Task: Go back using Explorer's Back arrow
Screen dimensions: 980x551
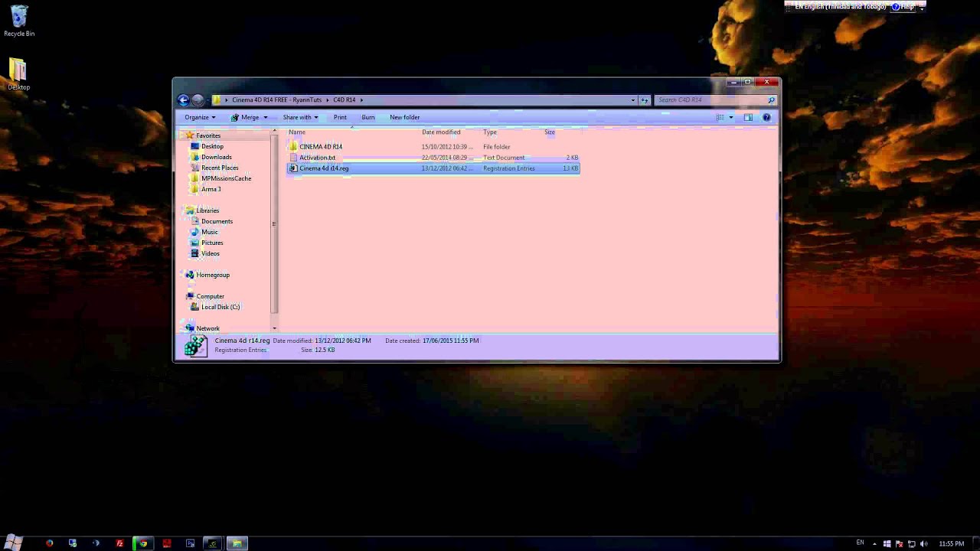Action: [x=183, y=99]
